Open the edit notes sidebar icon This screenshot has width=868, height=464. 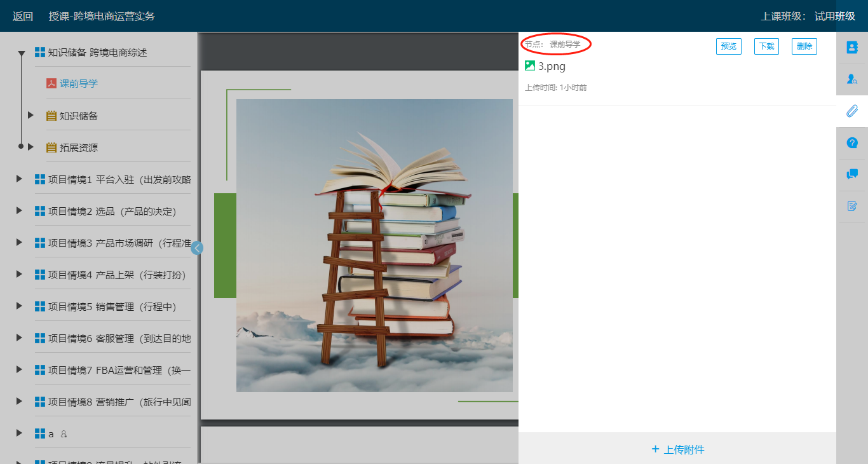852,206
